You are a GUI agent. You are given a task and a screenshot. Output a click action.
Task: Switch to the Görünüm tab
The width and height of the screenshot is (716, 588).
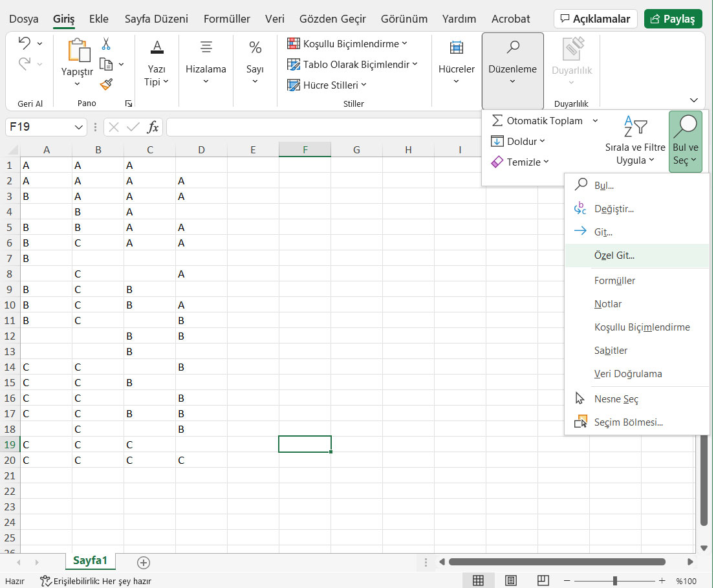pyautogui.click(x=404, y=19)
